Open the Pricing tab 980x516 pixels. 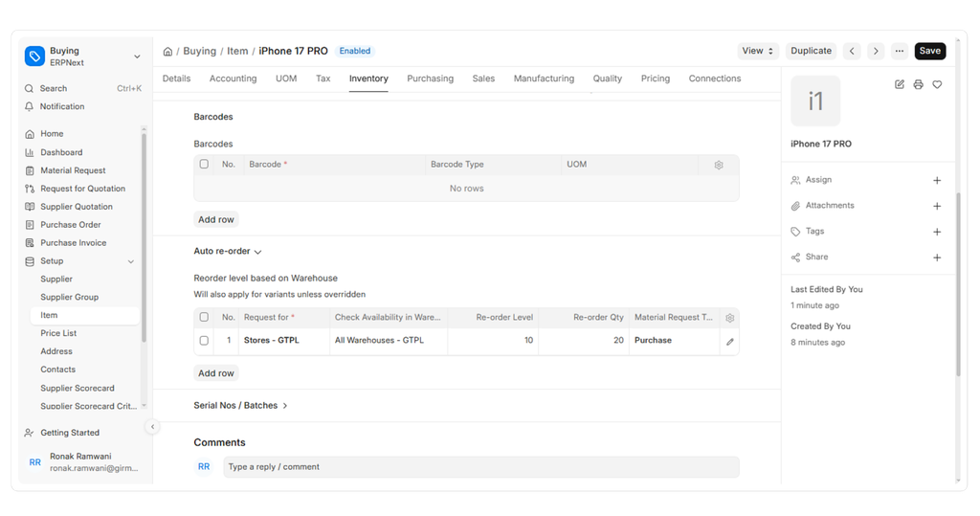[x=655, y=79]
